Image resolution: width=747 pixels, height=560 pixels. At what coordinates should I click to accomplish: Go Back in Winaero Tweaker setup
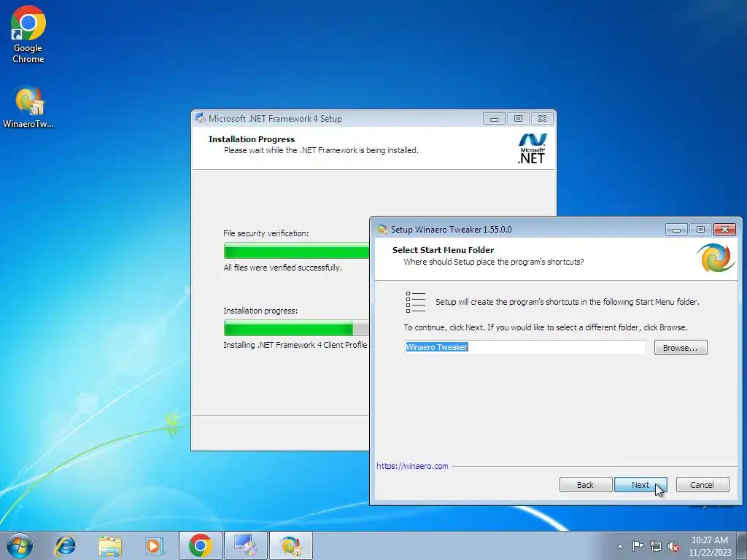[586, 485]
